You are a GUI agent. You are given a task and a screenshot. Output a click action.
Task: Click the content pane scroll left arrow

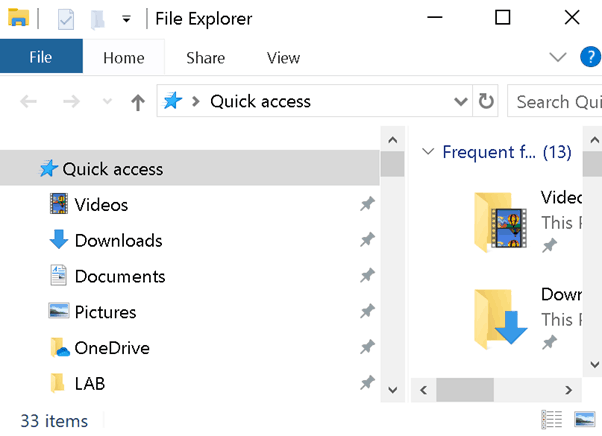coord(423,390)
